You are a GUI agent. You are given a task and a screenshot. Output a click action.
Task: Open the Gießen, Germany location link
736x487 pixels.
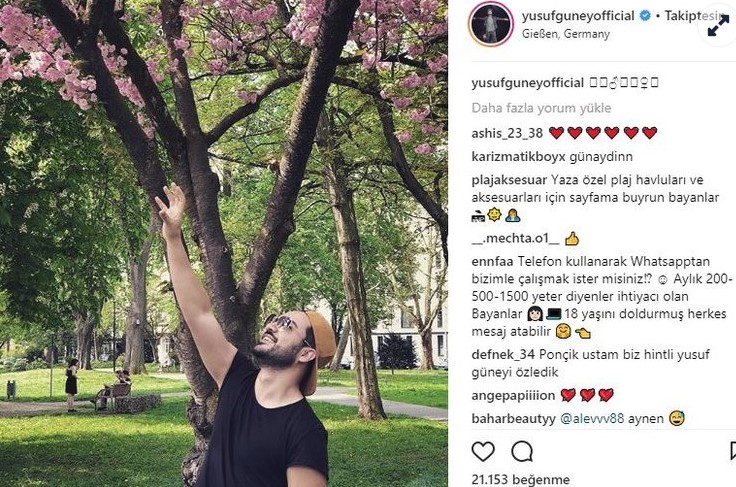click(566, 34)
